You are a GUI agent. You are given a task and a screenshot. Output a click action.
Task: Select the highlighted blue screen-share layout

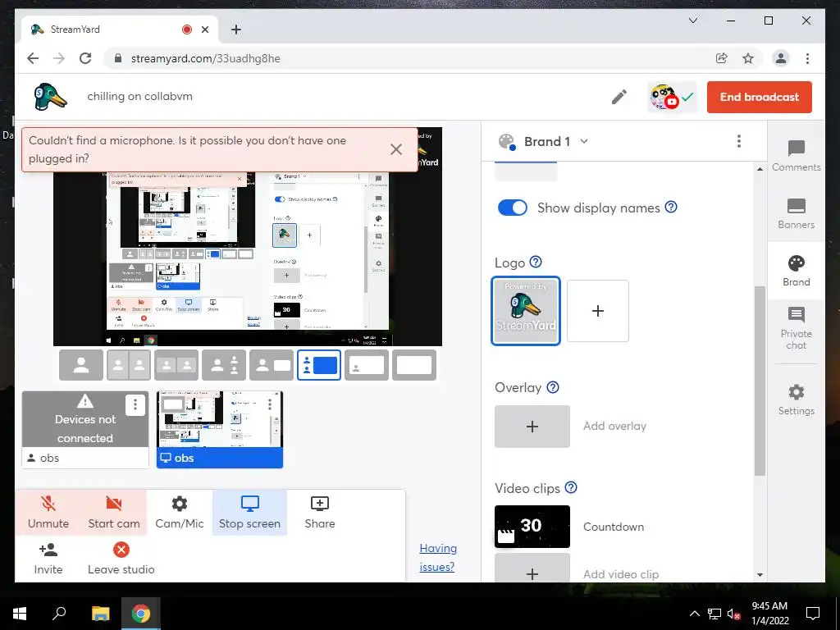coord(319,365)
